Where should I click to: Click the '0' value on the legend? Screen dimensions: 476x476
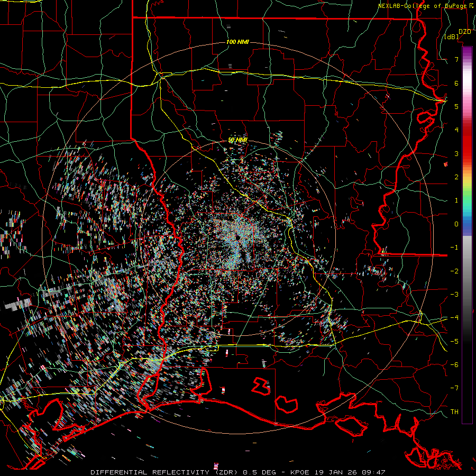[x=456, y=224]
